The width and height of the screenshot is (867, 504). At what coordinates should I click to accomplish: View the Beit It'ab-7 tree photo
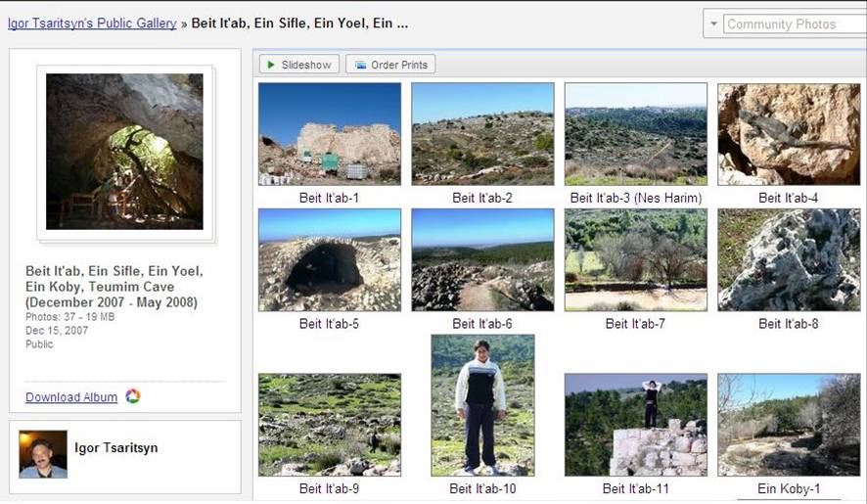[636, 259]
